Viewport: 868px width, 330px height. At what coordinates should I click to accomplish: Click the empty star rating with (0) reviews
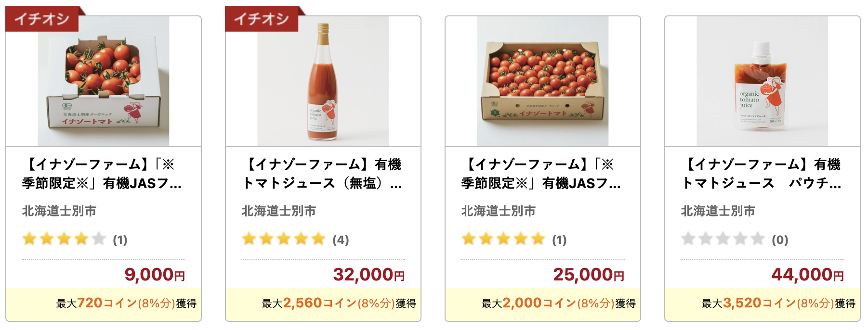coord(723,239)
